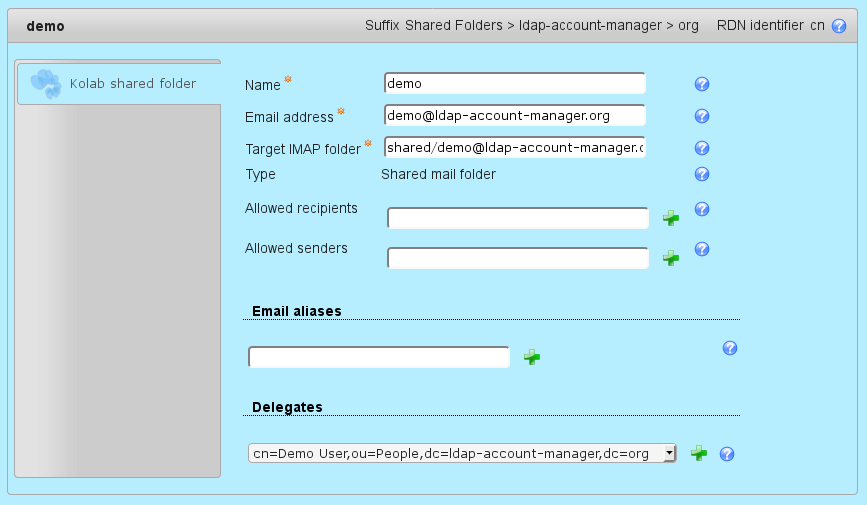Add another delegate with plus icon

tap(699, 453)
